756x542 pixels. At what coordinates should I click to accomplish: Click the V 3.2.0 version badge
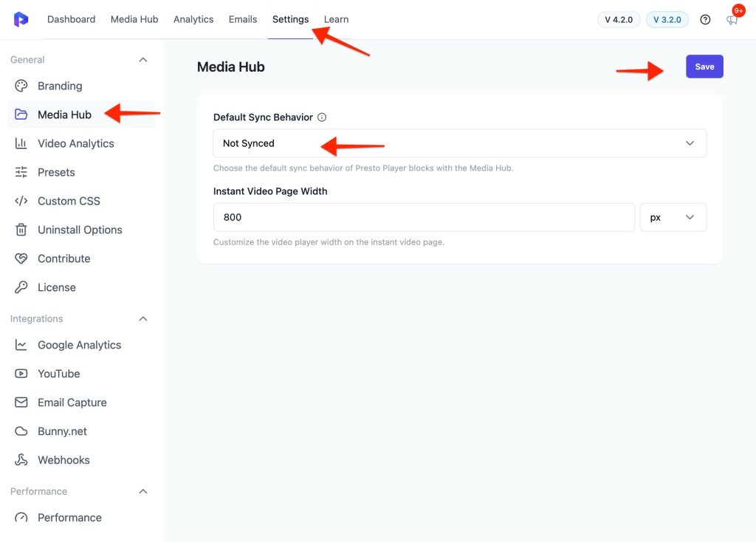point(667,20)
